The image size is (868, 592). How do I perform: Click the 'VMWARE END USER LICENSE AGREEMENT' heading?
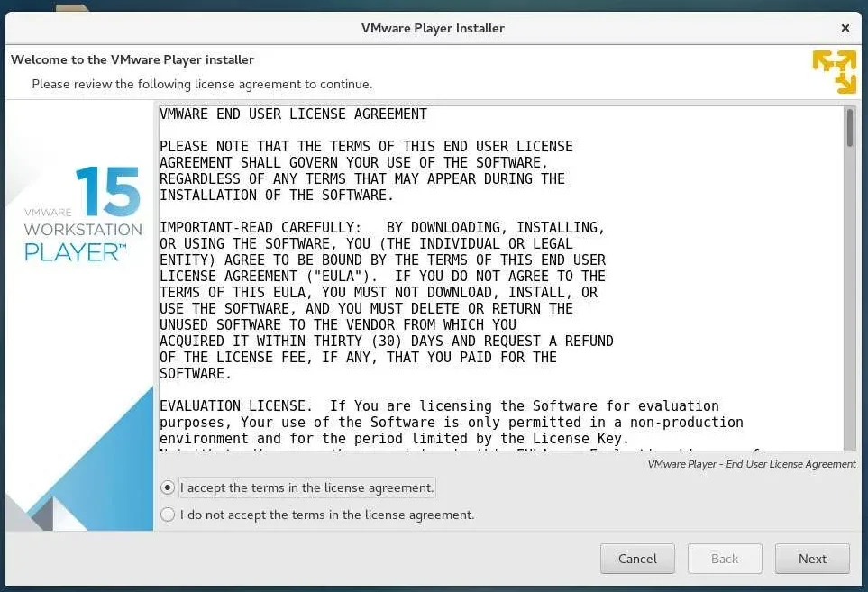pyautogui.click(x=294, y=114)
